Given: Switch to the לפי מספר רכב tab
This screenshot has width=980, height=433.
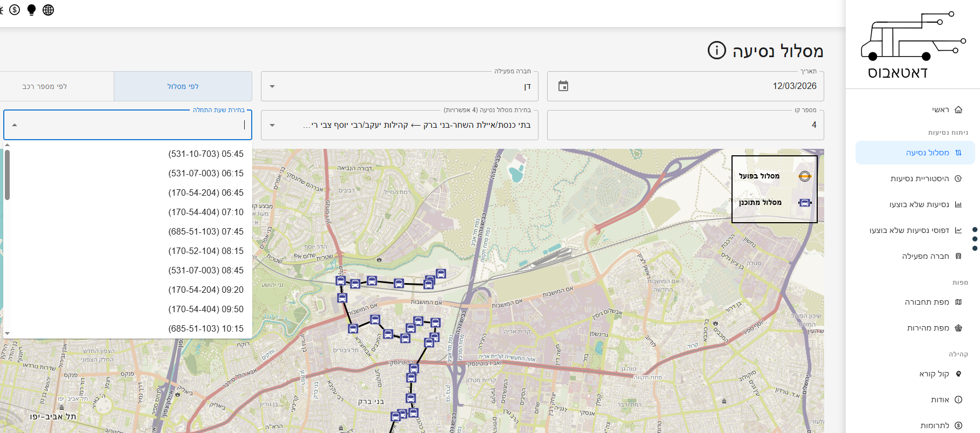Looking at the screenshot, I should tap(57, 86).
